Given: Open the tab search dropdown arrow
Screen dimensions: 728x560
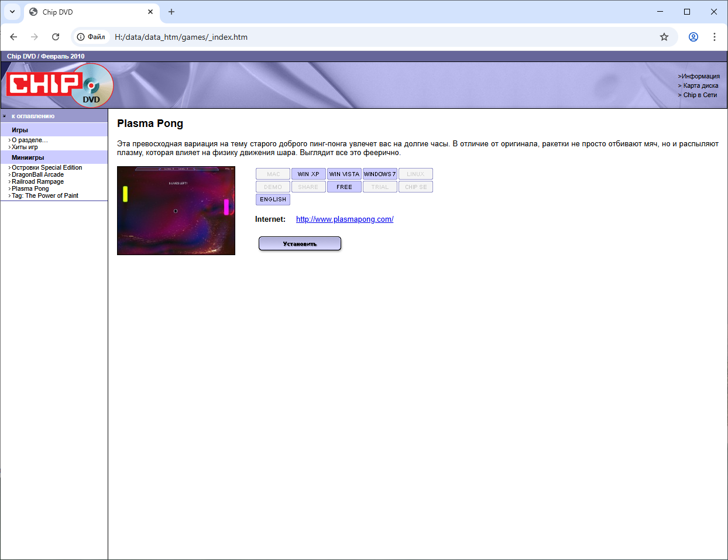Looking at the screenshot, I should coord(12,12).
